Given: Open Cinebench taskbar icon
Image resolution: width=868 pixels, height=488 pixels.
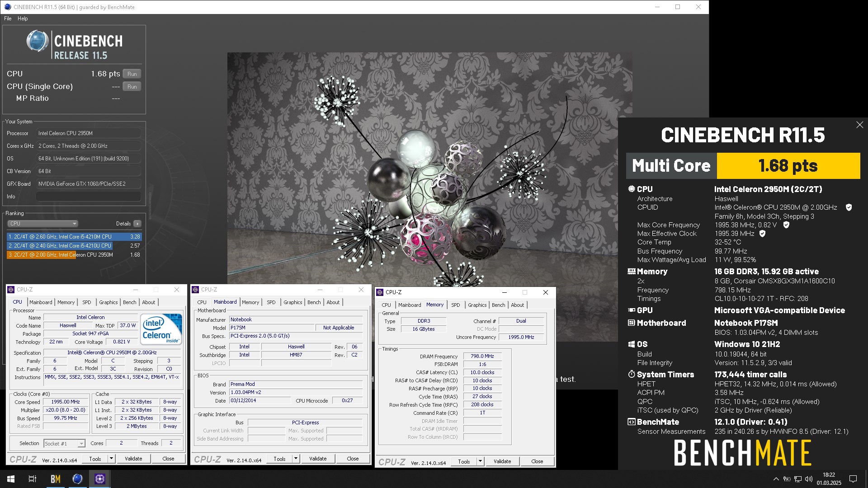Looking at the screenshot, I should tap(77, 479).
